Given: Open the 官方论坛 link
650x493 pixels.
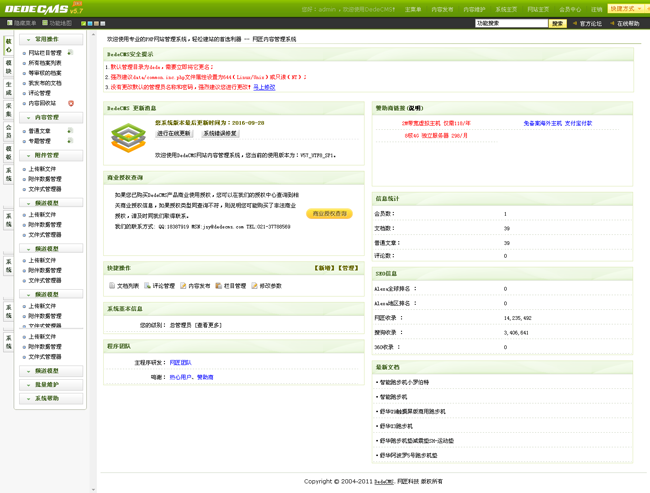Looking at the screenshot, I should [x=591, y=24].
